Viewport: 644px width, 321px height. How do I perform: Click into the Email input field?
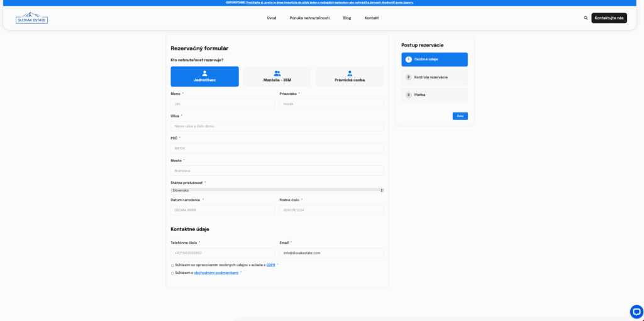point(331,253)
